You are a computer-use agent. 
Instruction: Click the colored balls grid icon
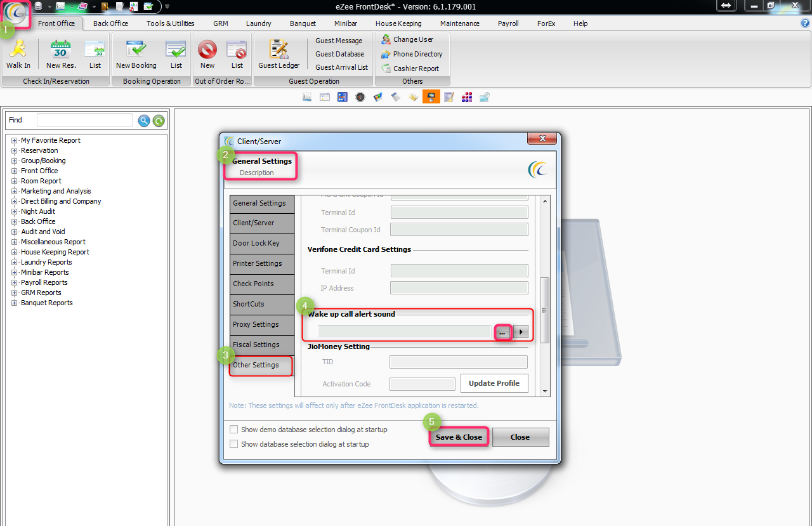pos(467,97)
